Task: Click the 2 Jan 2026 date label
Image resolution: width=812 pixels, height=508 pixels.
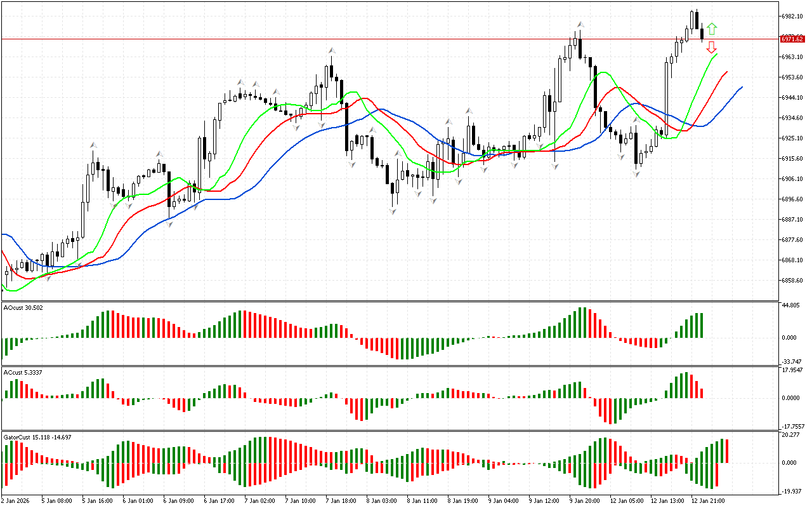Action: (x=17, y=500)
